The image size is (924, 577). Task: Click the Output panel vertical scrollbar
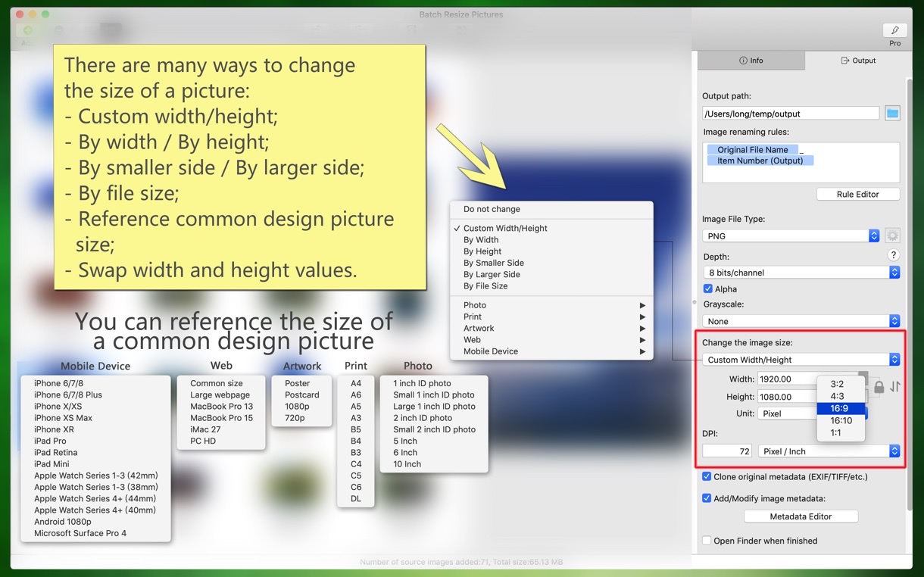(x=909, y=295)
